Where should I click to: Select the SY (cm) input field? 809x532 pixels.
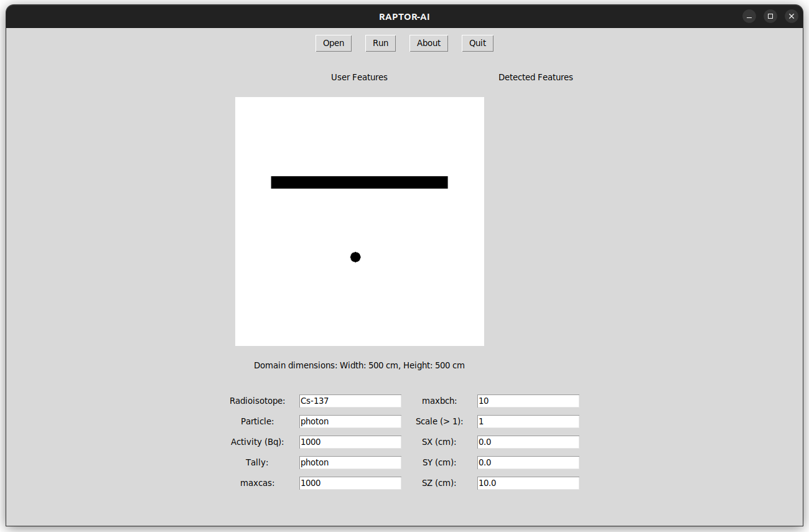[x=528, y=462]
